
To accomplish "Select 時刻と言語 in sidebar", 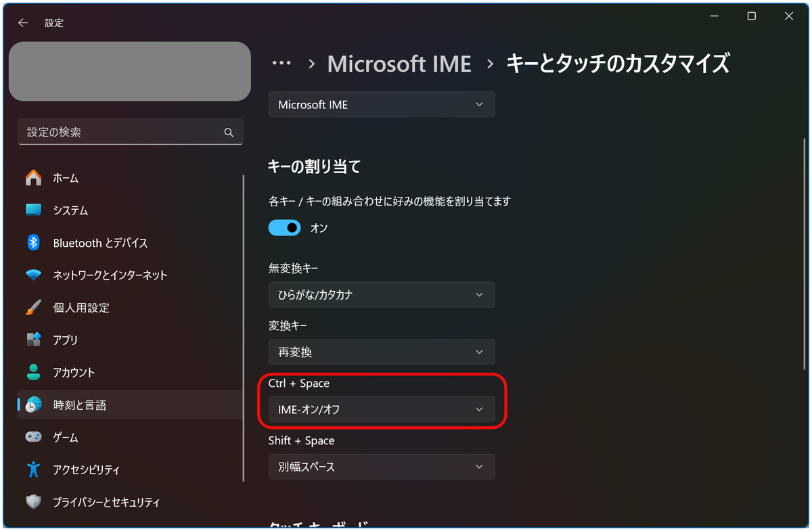I will 130,405.
